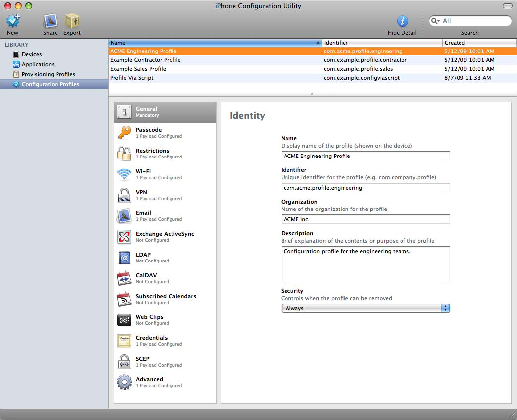This screenshot has height=420, width=517.
Task: Click the search magnifier dropdown icon
Action: tap(435, 21)
